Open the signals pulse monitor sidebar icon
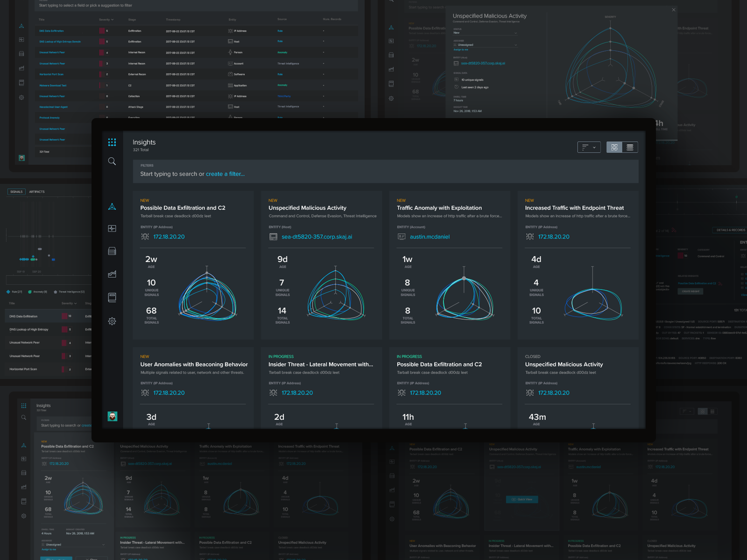 [x=112, y=229]
